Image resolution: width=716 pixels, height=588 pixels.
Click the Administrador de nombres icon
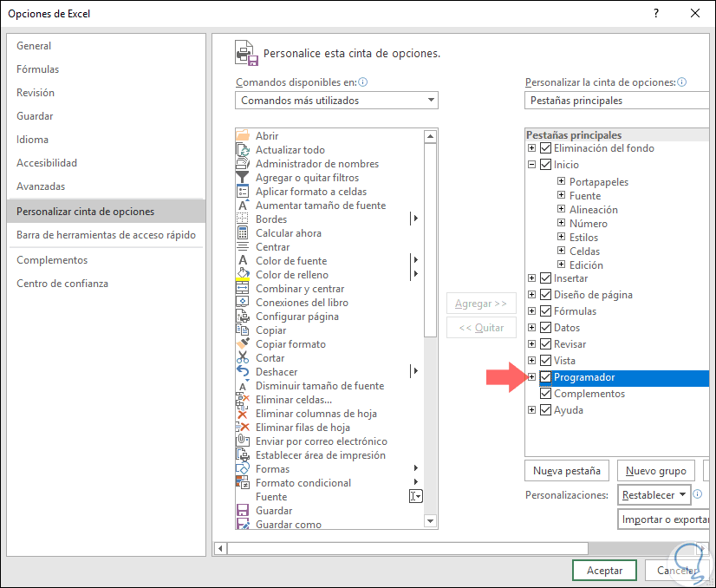243,164
